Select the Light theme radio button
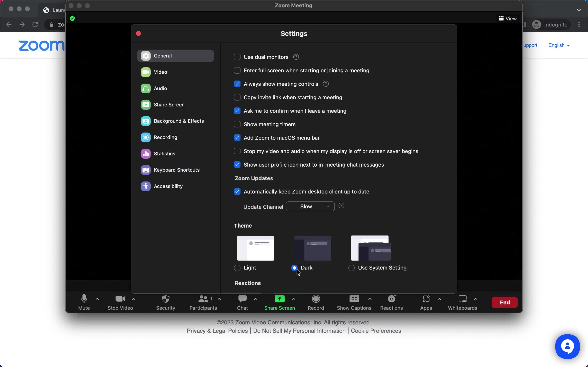 [237, 268]
